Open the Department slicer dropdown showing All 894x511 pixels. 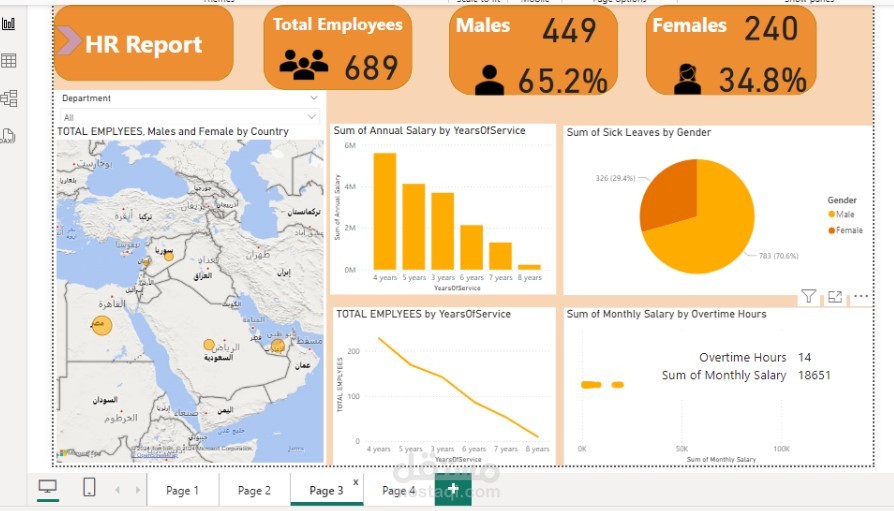pyautogui.click(x=190, y=117)
